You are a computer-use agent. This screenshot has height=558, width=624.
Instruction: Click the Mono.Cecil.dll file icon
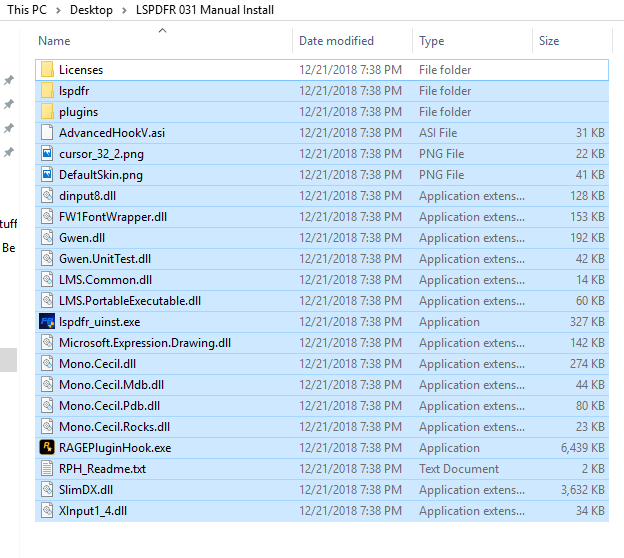click(x=47, y=364)
